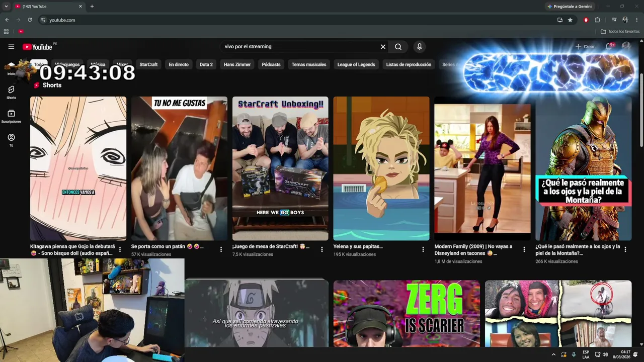Open more options for Yelena y sus papitas

coord(423,249)
